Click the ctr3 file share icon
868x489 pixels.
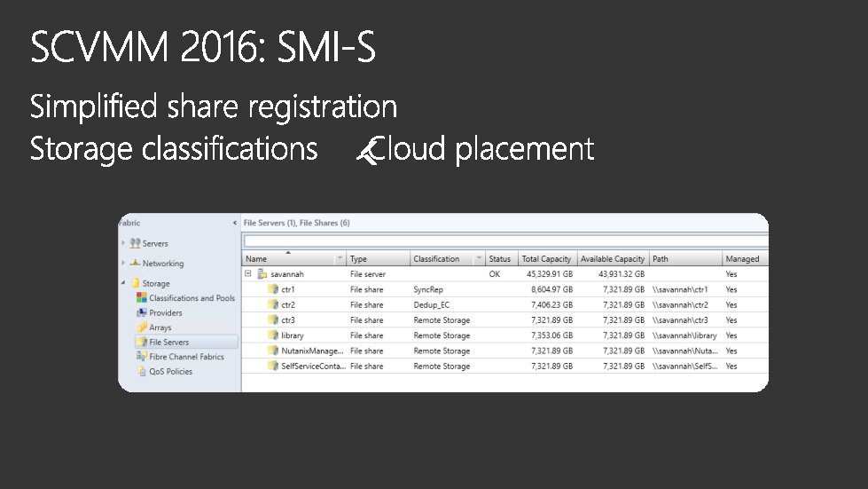pos(273,319)
